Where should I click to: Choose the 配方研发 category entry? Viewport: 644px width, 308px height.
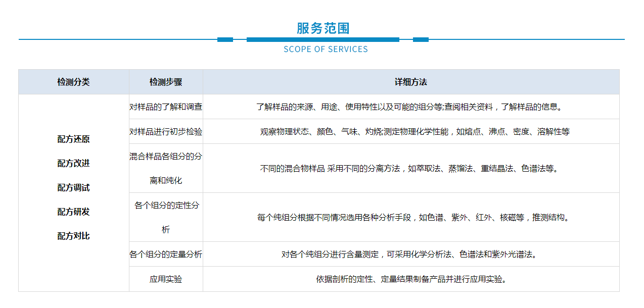point(73,212)
